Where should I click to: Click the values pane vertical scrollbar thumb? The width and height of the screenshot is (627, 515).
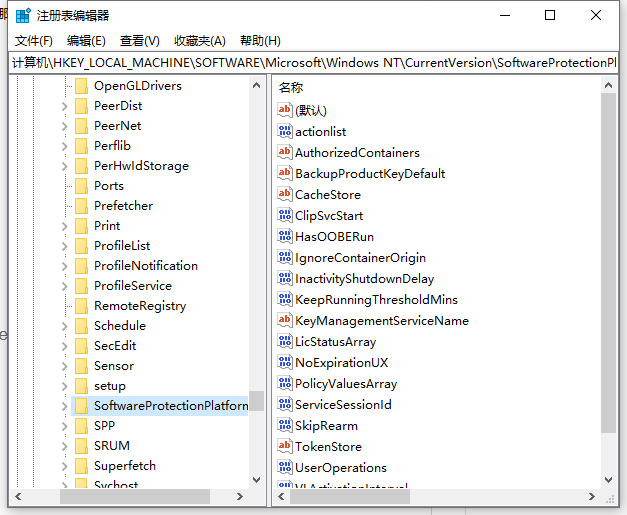608,262
